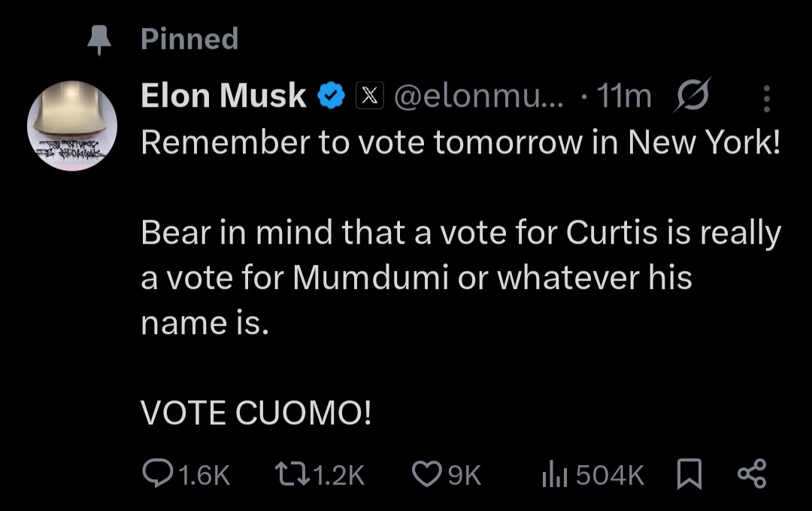Click the pin icon above the tweet
Viewport: 812px width, 511px height.
[x=98, y=40]
